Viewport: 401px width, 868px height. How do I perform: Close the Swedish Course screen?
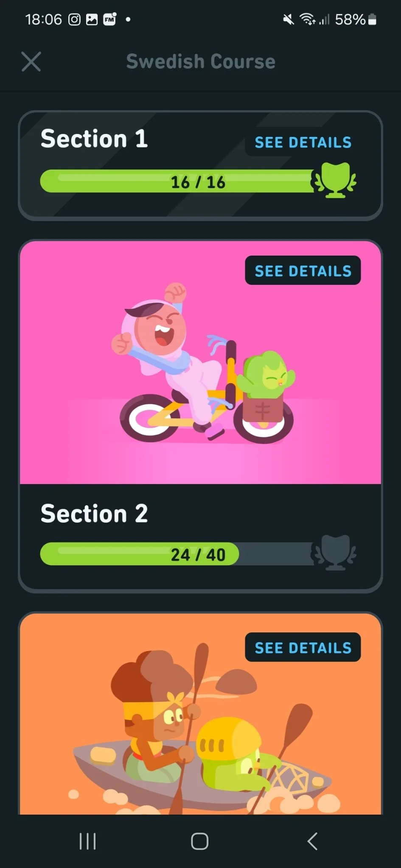(x=31, y=62)
